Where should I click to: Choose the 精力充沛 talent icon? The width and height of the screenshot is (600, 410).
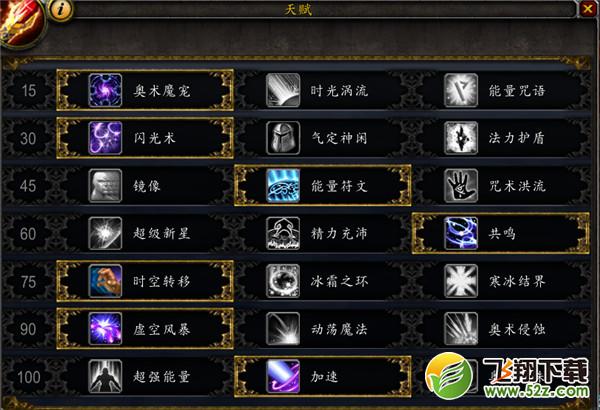click(x=283, y=234)
